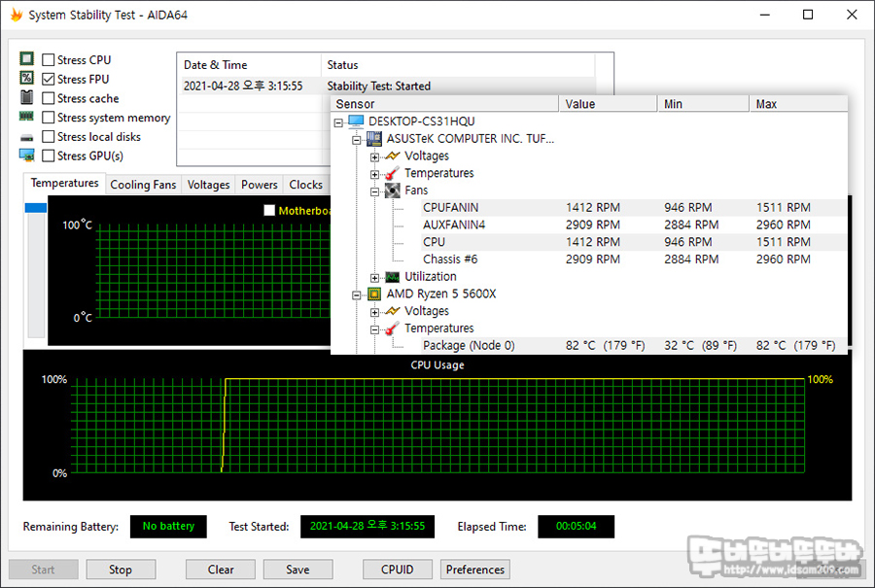The image size is (875, 588).
Task: Click the monitor icon beside Stress GPU(s)
Action: [x=27, y=156]
